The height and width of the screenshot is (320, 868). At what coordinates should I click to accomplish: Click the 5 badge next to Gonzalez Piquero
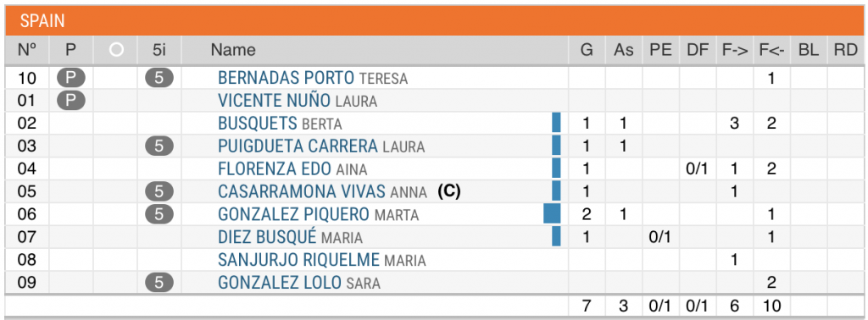pyautogui.click(x=159, y=214)
